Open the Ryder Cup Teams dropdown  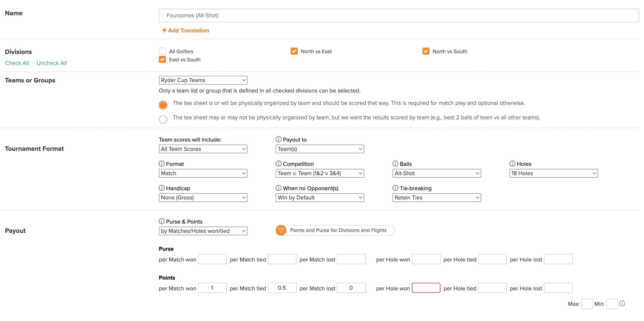pos(203,80)
